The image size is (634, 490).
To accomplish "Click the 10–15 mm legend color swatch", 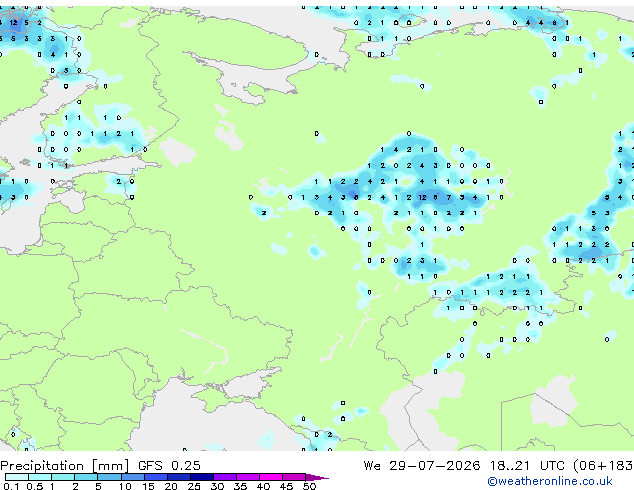I will coord(132,477).
